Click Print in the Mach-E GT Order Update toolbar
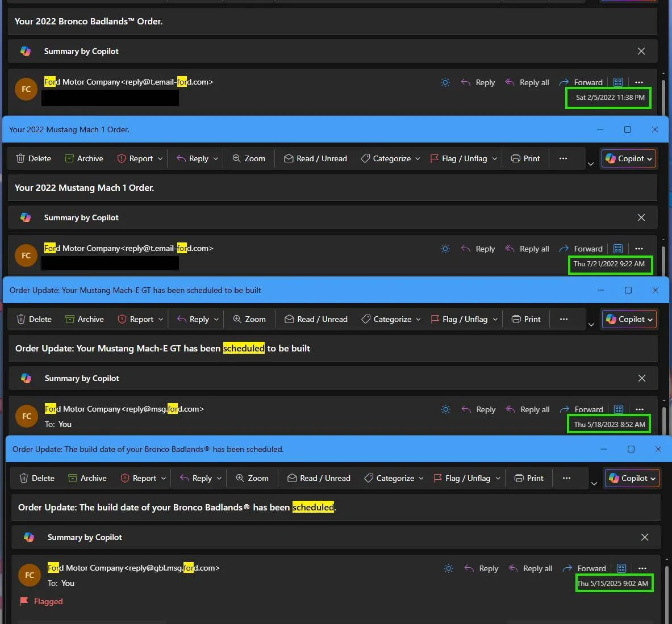 pos(526,319)
